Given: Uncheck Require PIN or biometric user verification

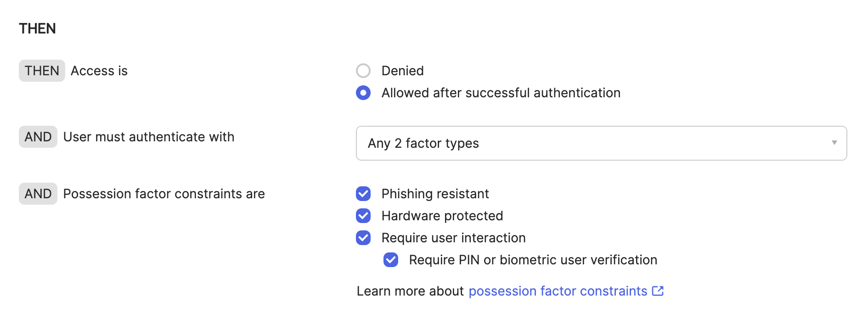Looking at the screenshot, I should tap(391, 260).
